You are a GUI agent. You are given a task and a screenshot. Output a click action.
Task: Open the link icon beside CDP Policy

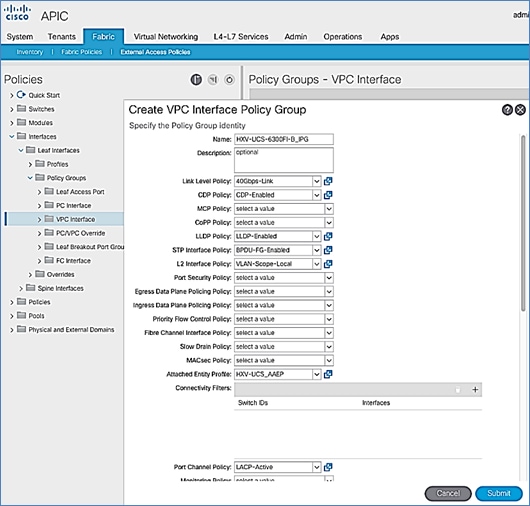pos(328,195)
